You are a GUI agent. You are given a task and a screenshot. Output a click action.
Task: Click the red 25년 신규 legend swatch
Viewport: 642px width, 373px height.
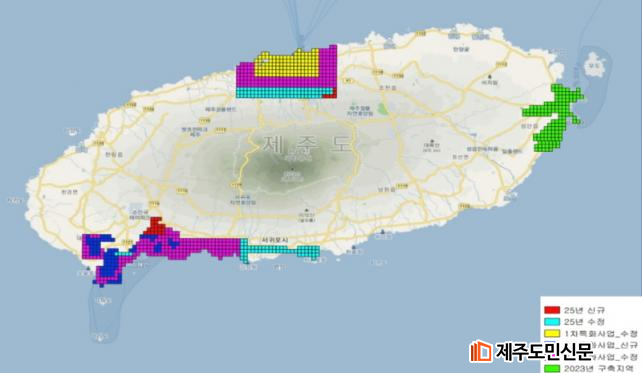point(552,310)
